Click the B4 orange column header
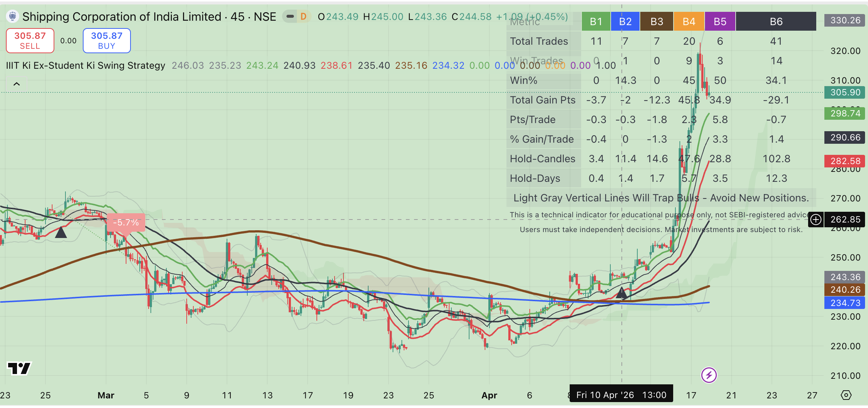 click(x=689, y=21)
